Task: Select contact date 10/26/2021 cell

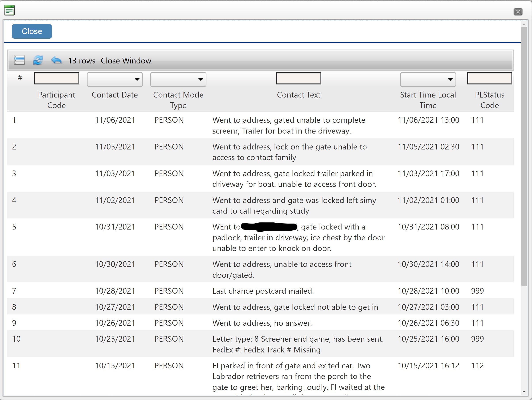Action: click(x=115, y=323)
